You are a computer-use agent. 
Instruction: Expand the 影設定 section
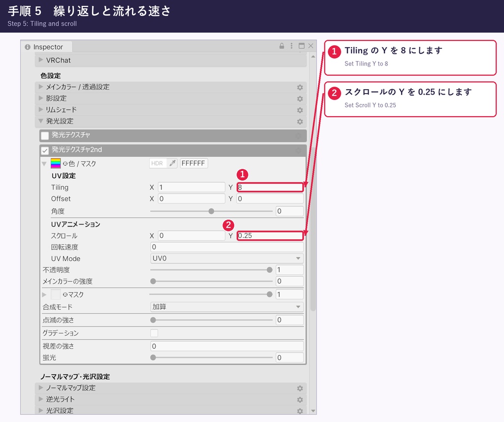coord(40,98)
